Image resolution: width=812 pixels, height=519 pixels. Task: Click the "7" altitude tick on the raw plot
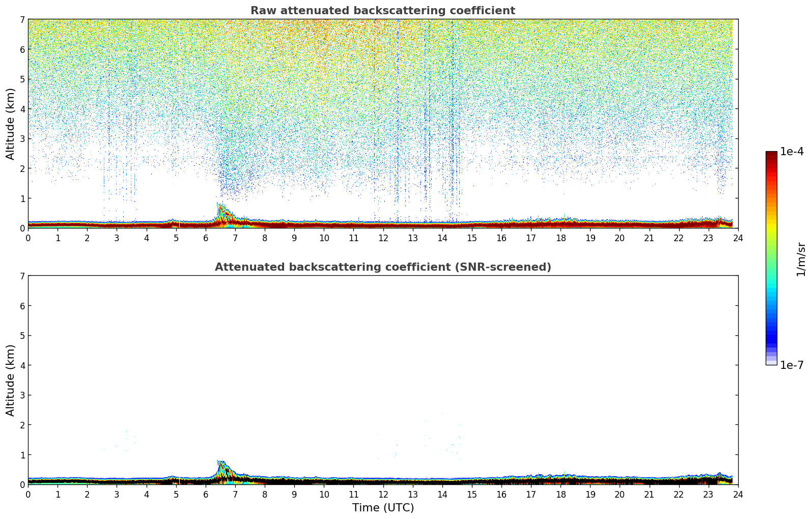pyautogui.click(x=22, y=20)
